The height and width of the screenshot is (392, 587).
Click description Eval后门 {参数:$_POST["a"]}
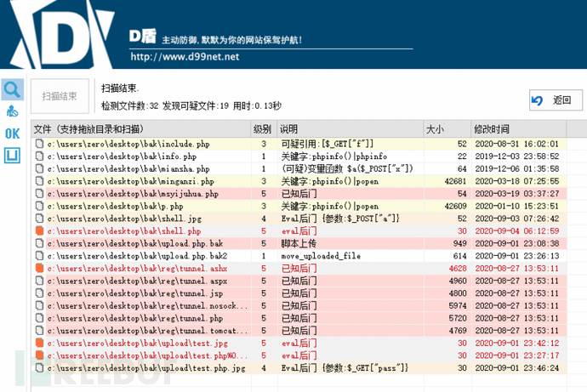coord(340,219)
